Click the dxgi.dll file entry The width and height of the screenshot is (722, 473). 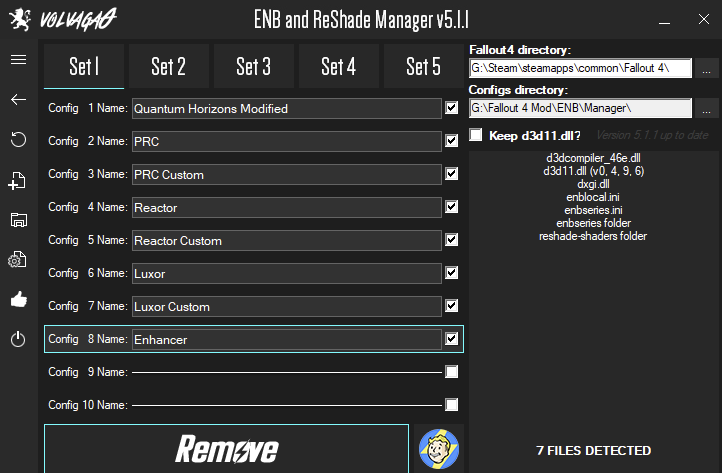(x=593, y=184)
